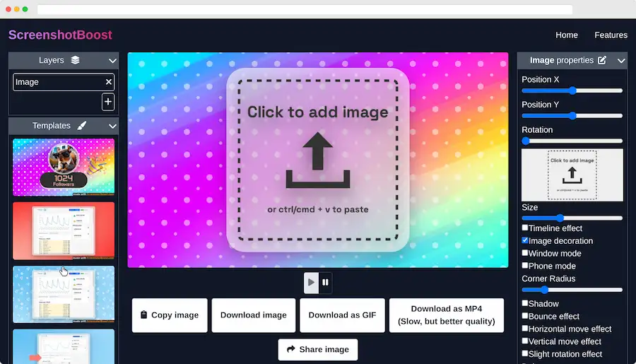Click the upload arrow icon on the canvas
The width and height of the screenshot is (636, 364).
pos(317,160)
